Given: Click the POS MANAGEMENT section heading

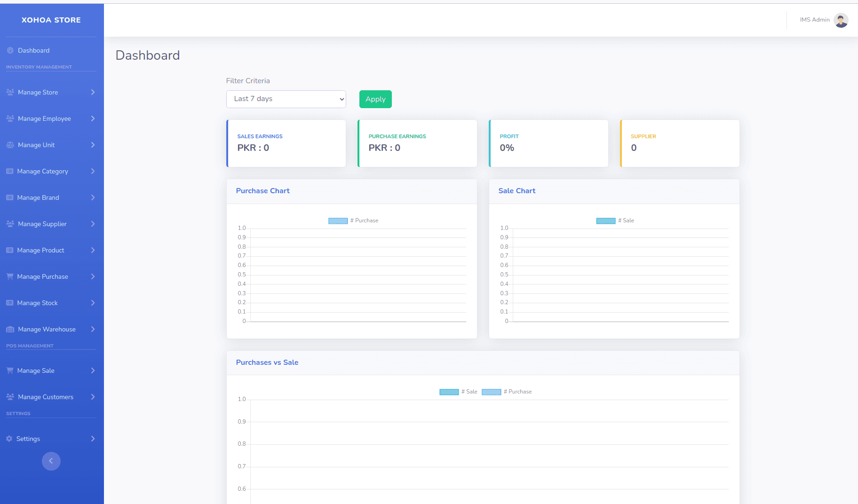Looking at the screenshot, I should (30, 346).
